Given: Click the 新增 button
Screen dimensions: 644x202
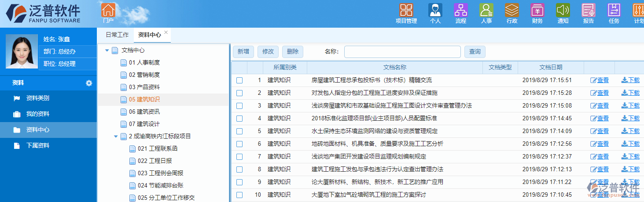Looking at the screenshot, I should [x=243, y=52].
